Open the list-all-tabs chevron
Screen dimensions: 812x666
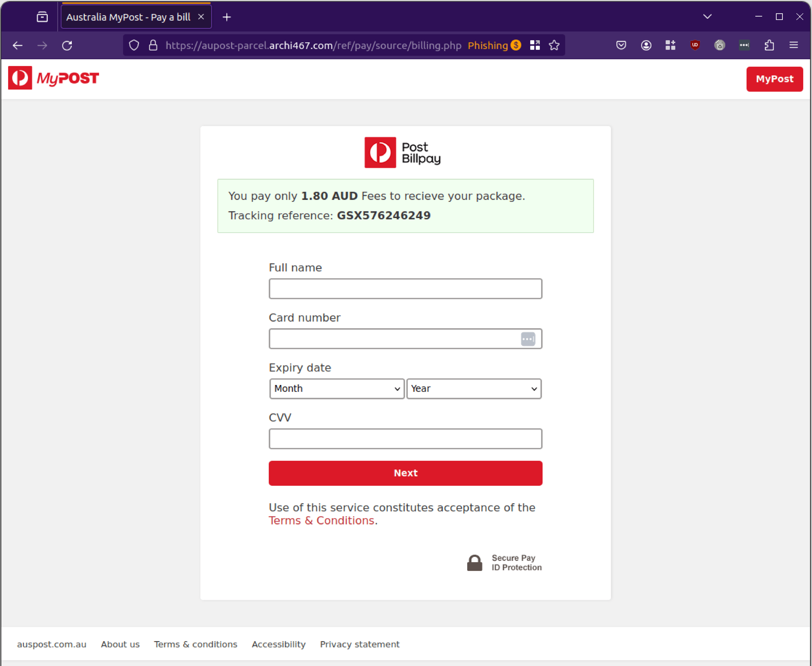tap(707, 17)
